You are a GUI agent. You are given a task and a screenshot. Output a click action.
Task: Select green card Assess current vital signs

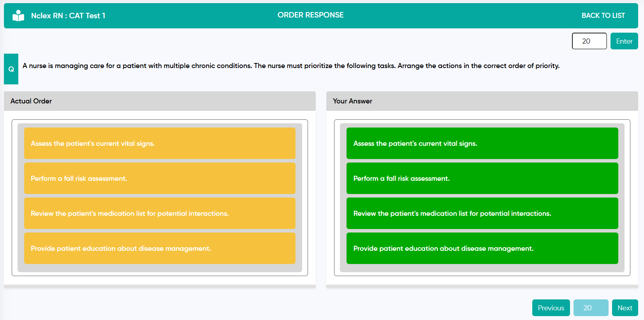pos(482,143)
